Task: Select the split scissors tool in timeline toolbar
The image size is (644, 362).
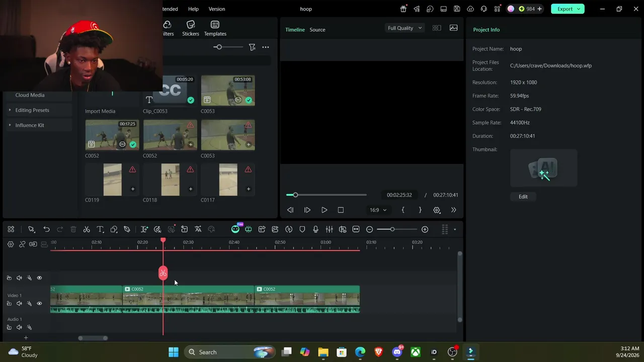Action: click(87, 229)
